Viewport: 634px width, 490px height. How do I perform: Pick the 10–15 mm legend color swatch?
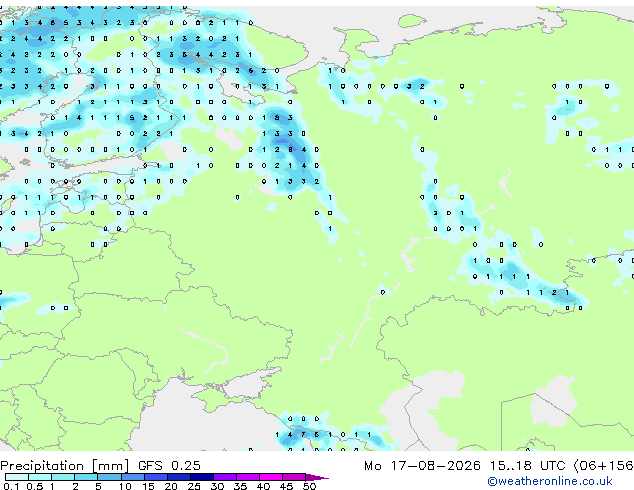(x=132, y=477)
